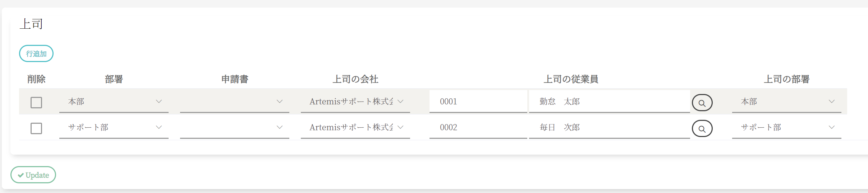This screenshot has height=193, width=868.
Task: Open 部署 dropdown showing サポート部
Action: point(114,128)
